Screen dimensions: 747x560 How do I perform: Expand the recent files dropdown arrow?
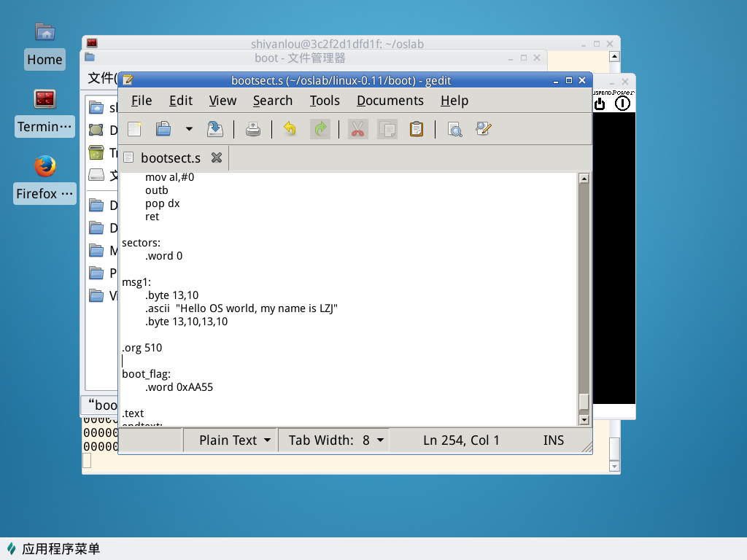189,129
